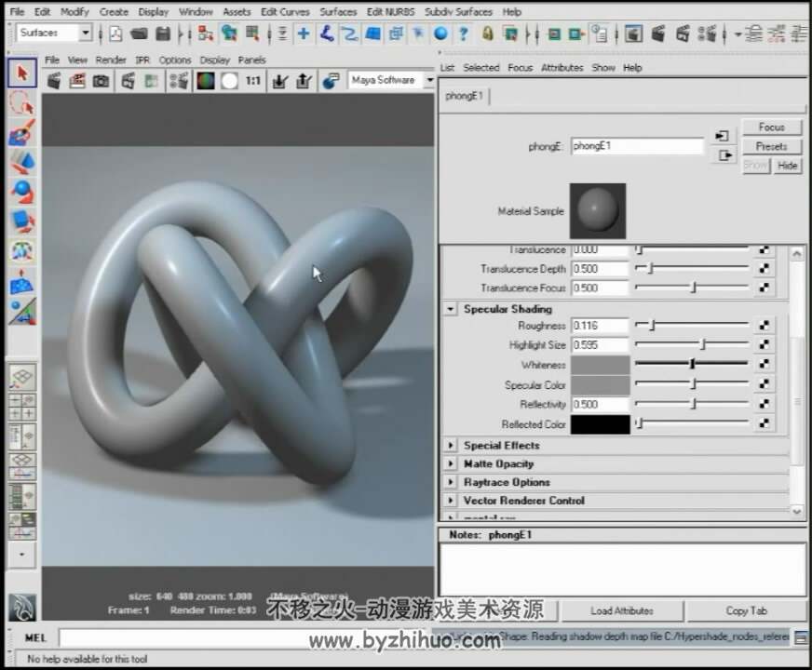The width and height of the screenshot is (812, 670).
Task: Activate the Move tool cone icon
Action: pos(21,162)
